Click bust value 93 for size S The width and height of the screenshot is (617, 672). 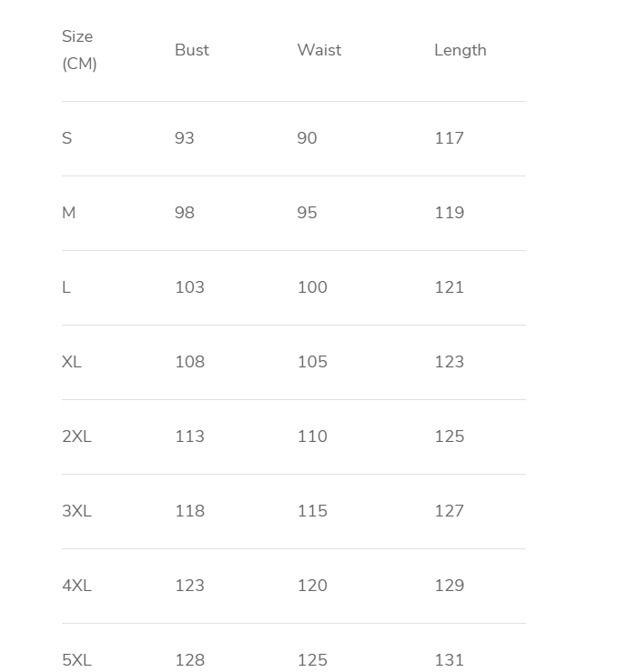(x=185, y=138)
